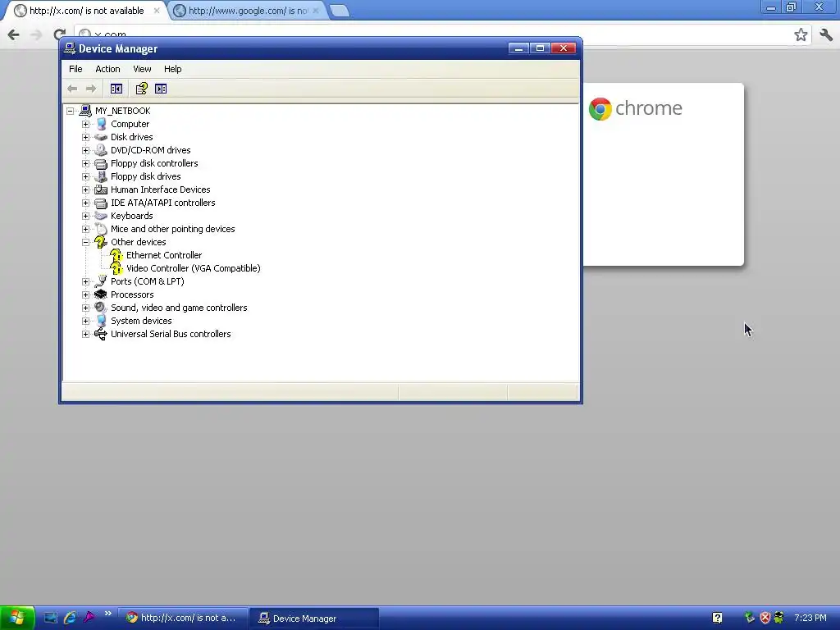840x630 pixels.
Task: Open the Action menu
Action: click(x=107, y=69)
